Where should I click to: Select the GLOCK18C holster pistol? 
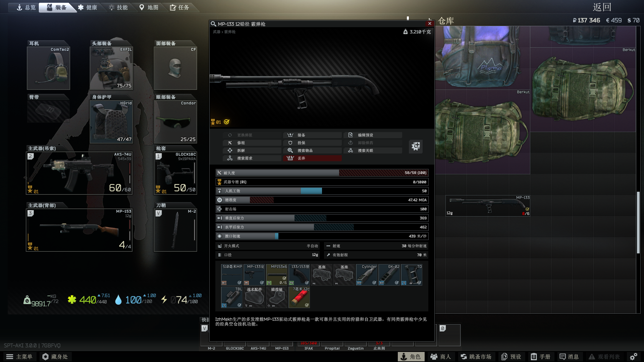175,173
